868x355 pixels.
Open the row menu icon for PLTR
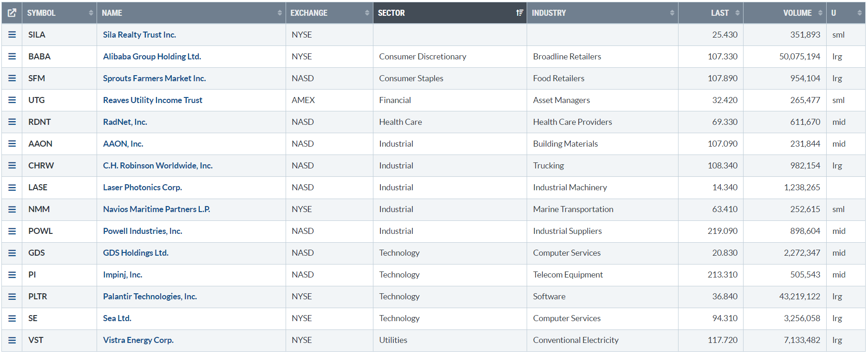[x=12, y=297]
